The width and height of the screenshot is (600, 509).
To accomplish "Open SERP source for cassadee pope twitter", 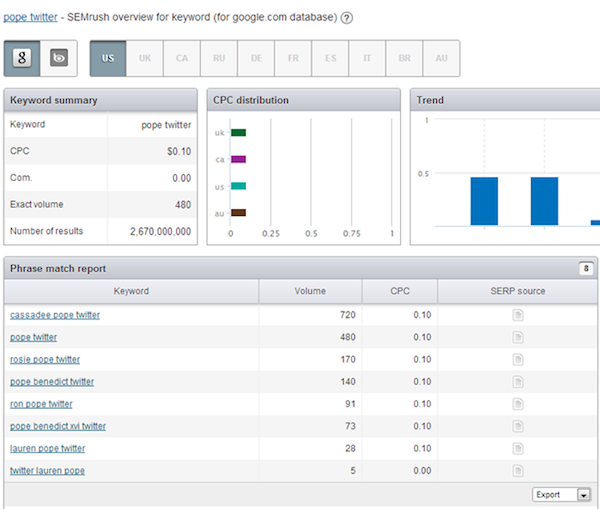I will click(x=518, y=315).
